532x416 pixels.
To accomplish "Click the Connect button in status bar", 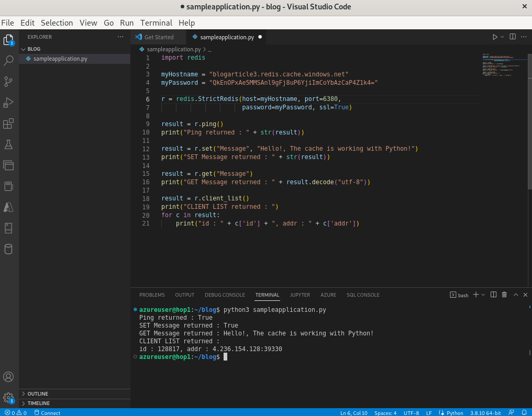I will [x=47, y=413].
